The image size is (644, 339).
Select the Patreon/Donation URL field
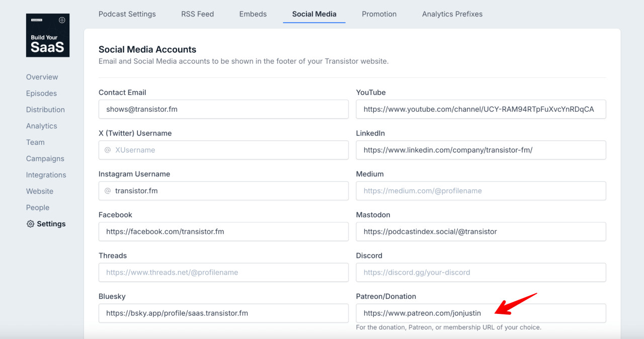tap(480, 313)
